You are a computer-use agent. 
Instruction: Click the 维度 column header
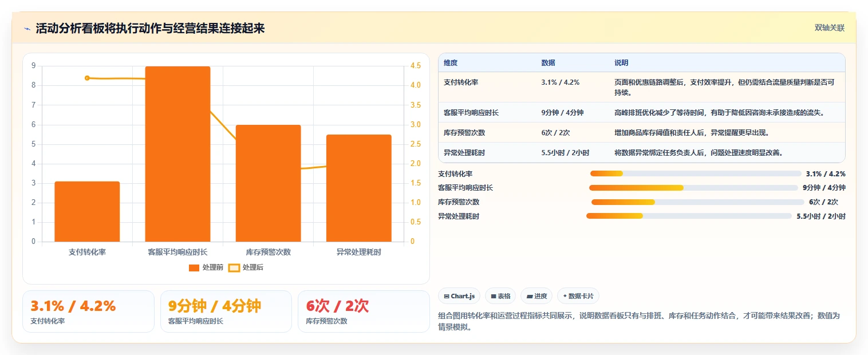click(451, 62)
